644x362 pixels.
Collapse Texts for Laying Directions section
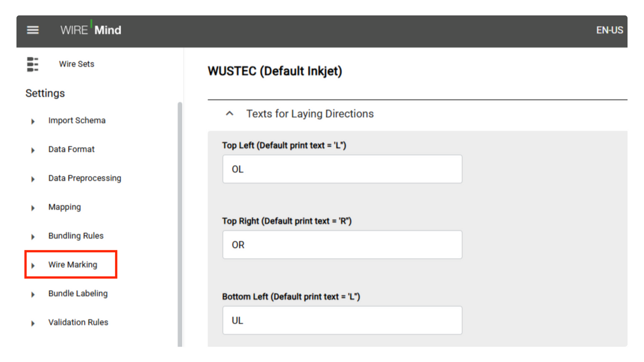tap(230, 114)
